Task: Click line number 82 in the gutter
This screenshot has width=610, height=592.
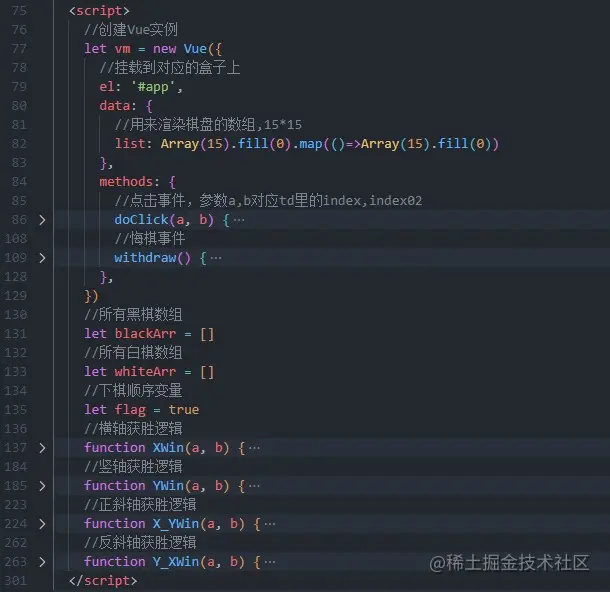Action: tap(19, 144)
